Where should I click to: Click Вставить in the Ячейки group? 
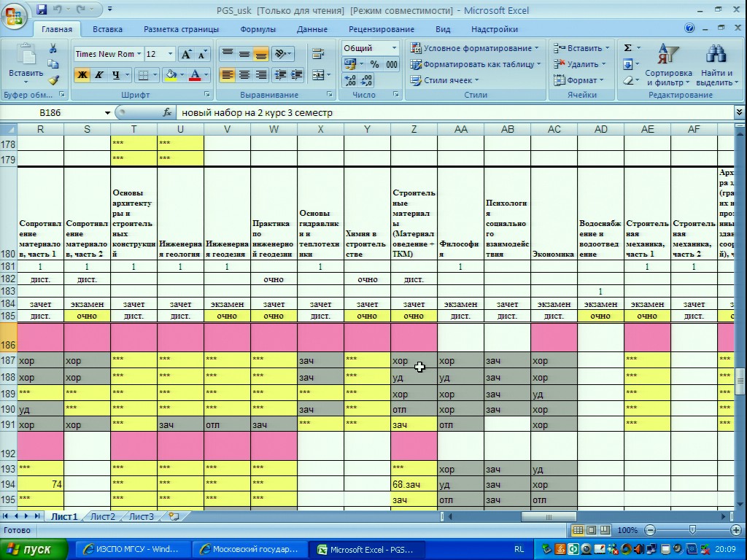click(x=581, y=48)
